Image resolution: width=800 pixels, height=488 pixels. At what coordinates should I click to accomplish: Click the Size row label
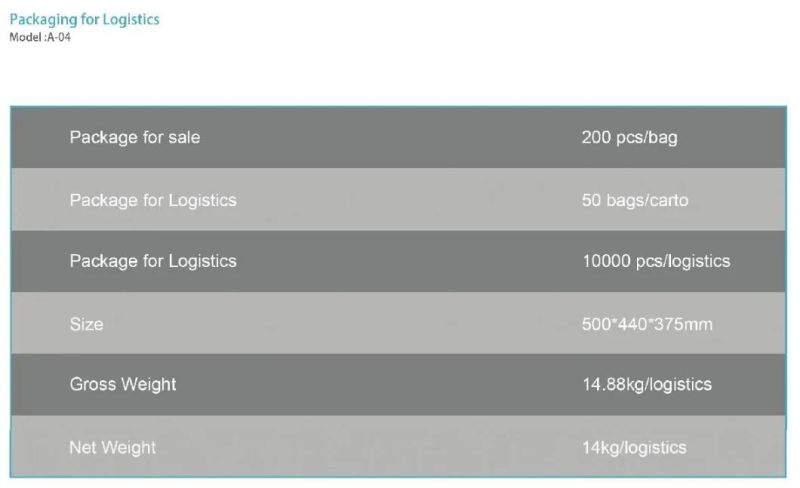(x=86, y=324)
